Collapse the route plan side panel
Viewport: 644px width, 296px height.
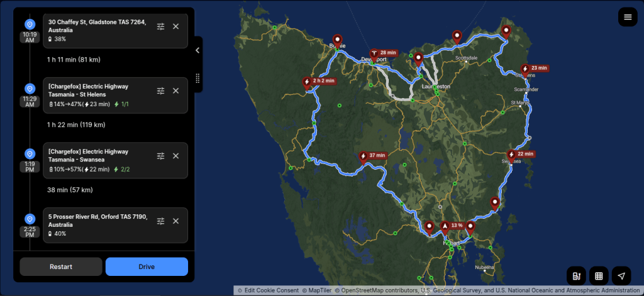[197, 50]
